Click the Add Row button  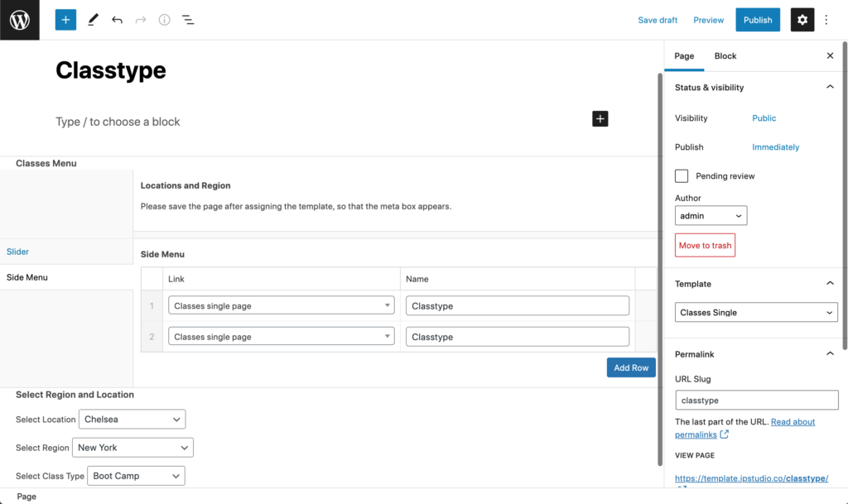point(630,367)
